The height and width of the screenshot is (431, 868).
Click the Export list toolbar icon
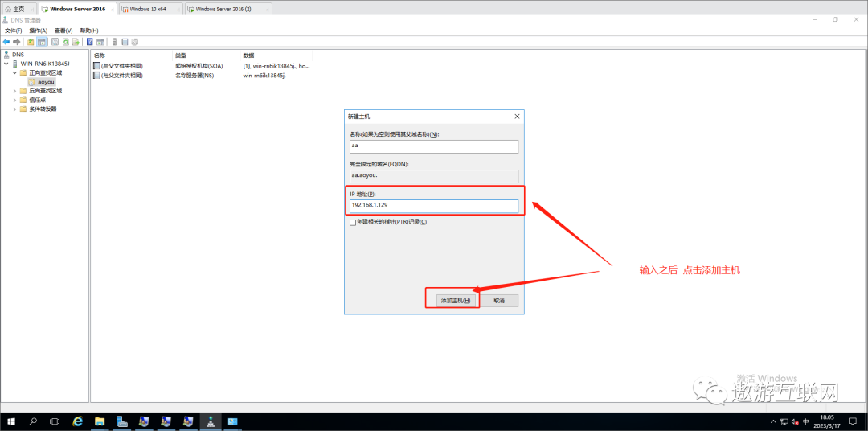coord(76,42)
